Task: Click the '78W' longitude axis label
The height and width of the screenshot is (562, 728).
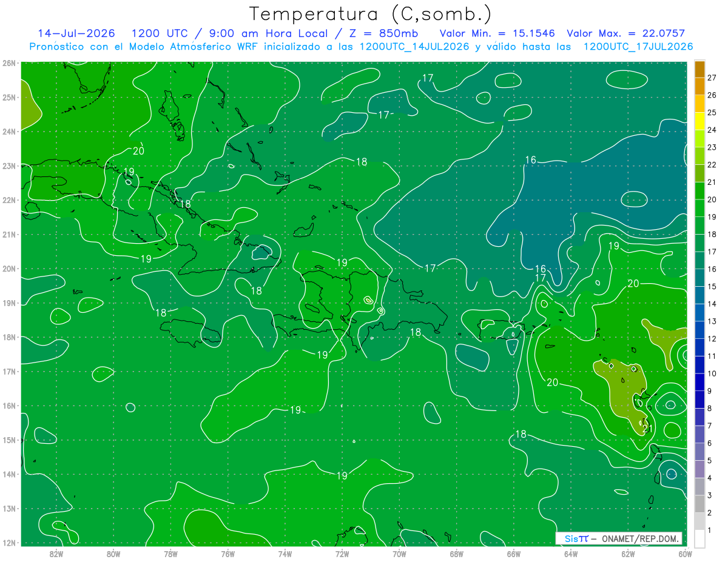Action: [x=170, y=554]
